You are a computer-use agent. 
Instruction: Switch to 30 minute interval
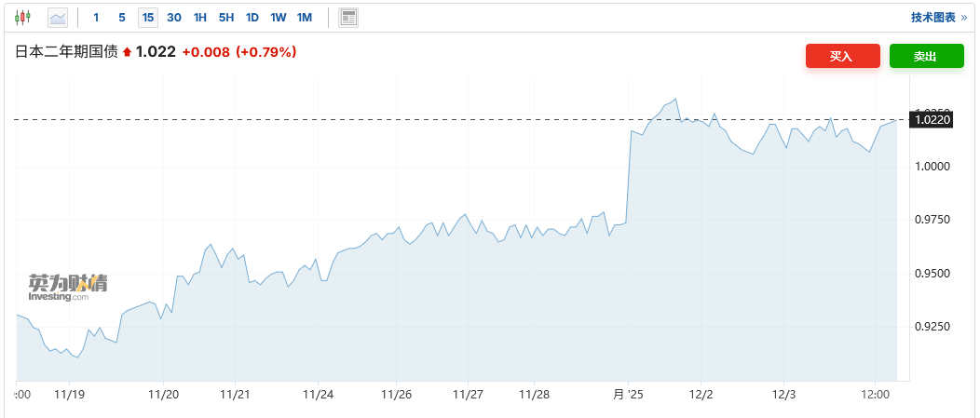click(x=174, y=17)
